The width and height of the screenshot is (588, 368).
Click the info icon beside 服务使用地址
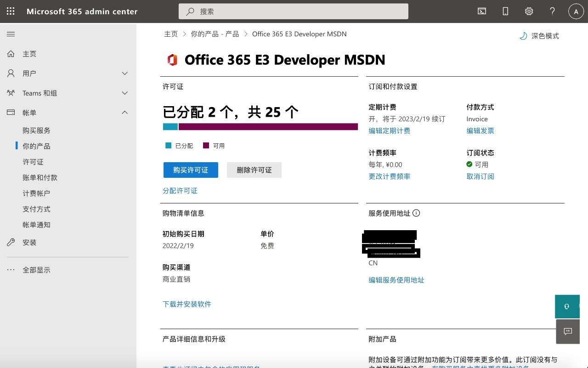pos(416,213)
